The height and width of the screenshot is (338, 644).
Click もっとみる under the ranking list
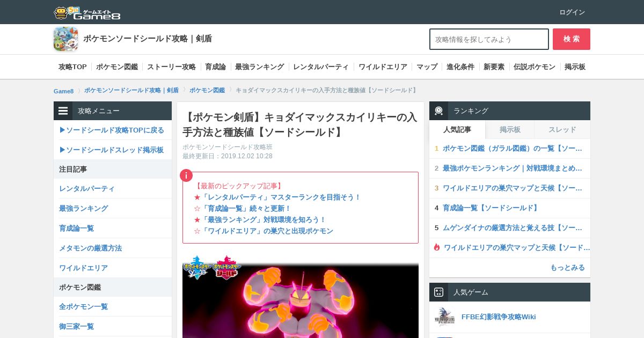(x=567, y=268)
